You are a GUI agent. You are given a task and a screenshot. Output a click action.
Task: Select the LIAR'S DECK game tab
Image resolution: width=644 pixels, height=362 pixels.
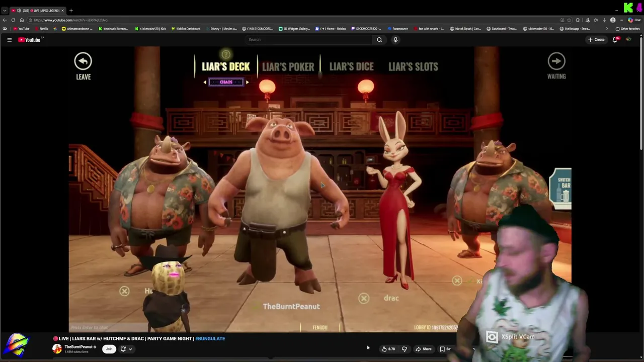point(225,66)
